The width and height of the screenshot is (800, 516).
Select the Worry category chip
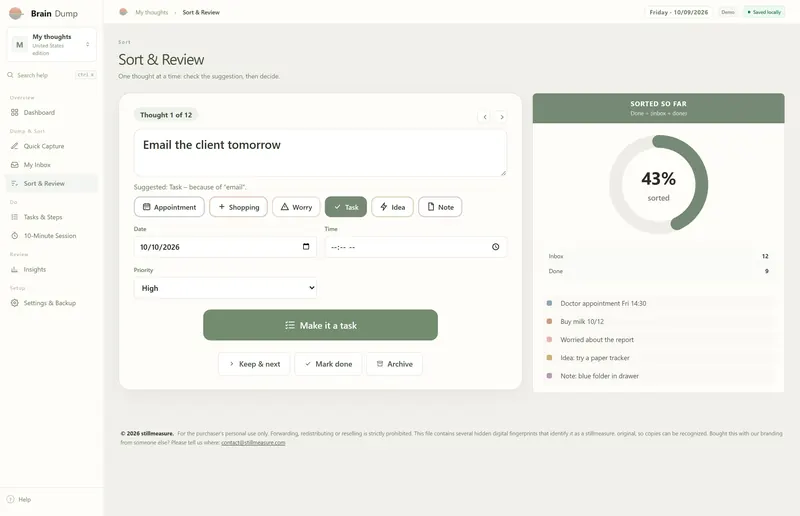click(296, 207)
